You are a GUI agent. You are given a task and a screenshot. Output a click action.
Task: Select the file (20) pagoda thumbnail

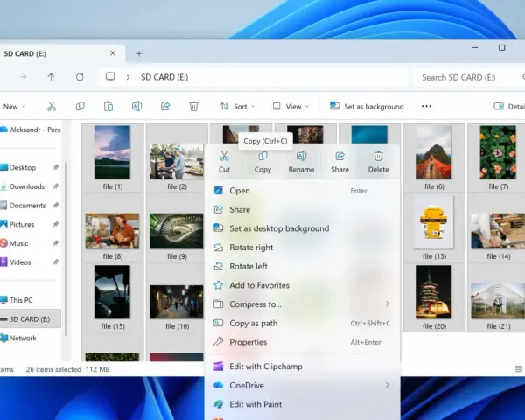click(x=434, y=292)
